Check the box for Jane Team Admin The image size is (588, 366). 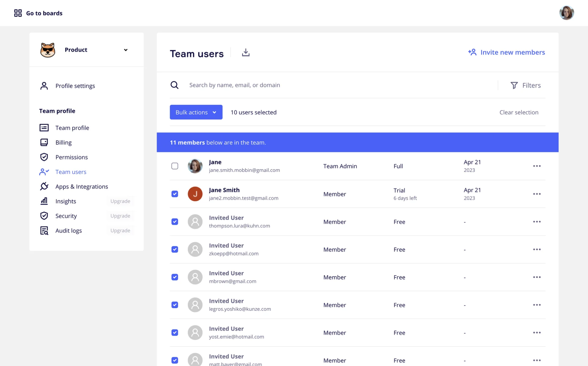(x=175, y=166)
